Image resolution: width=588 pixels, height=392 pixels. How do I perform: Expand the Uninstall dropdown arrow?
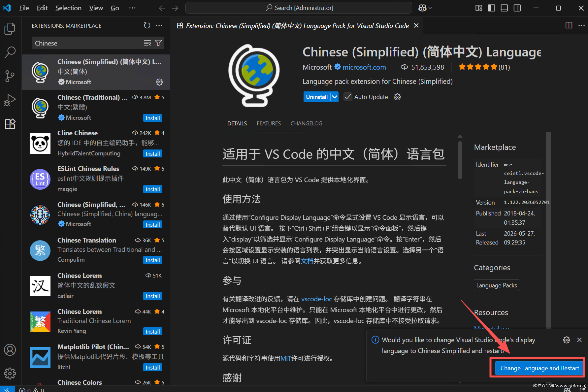point(335,97)
